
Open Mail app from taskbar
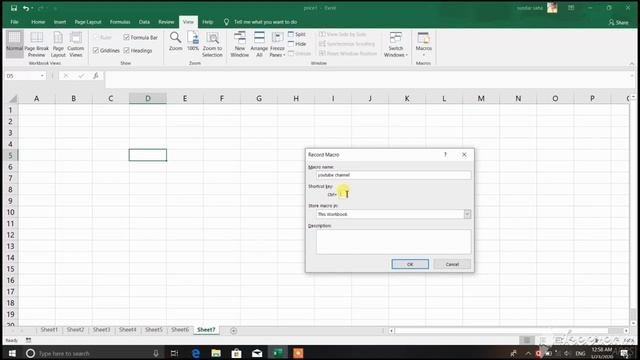257,353
